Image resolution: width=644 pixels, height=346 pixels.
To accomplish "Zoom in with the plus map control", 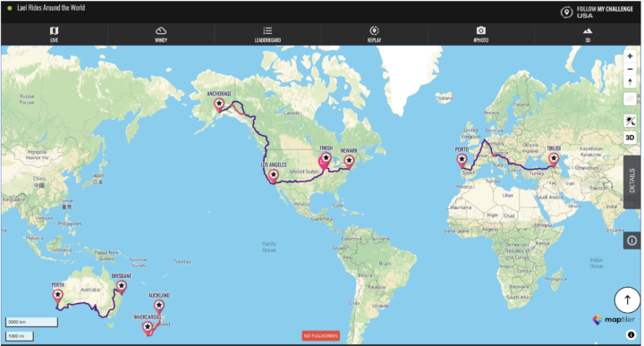I will 630,56.
